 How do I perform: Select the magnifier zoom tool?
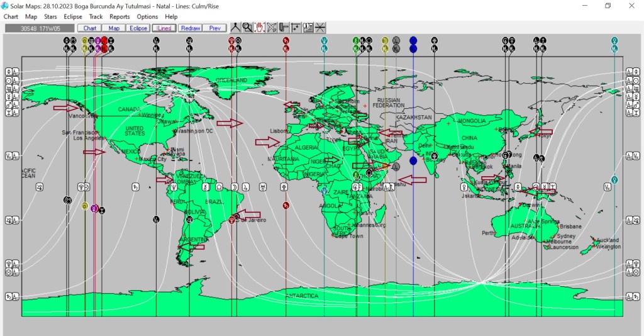pos(247,28)
